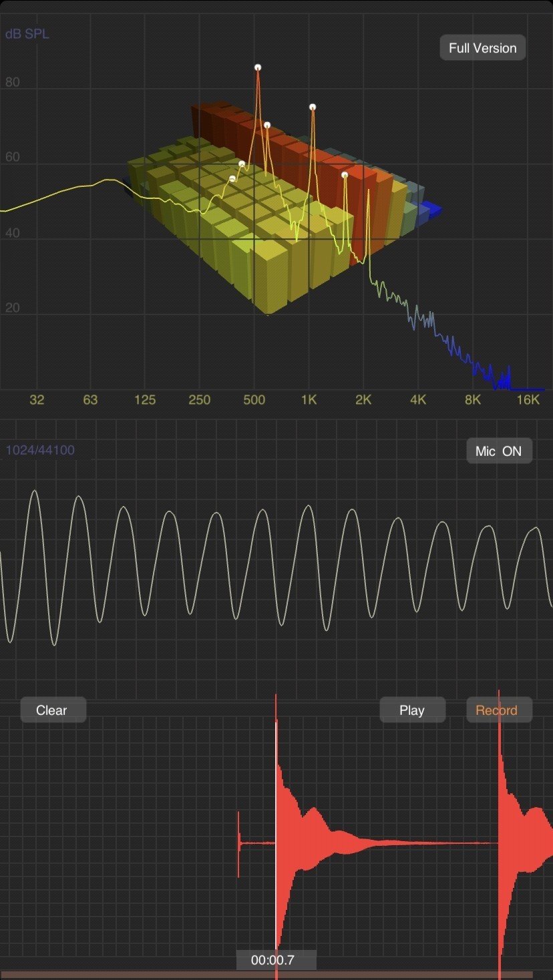The height and width of the screenshot is (980, 553).
Task: Select the highest spectrum peak marker
Action: (258, 67)
